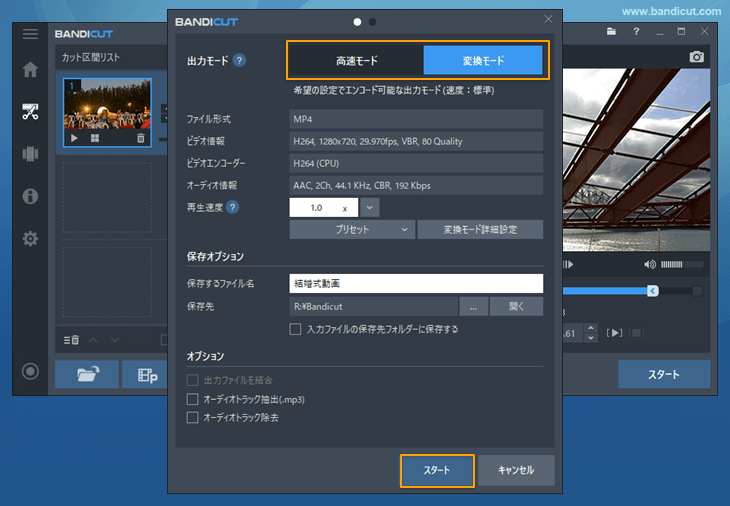Image resolution: width=730 pixels, height=506 pixels.
Task: Go to Home in the sidebar
Action: tap(30, 70)
